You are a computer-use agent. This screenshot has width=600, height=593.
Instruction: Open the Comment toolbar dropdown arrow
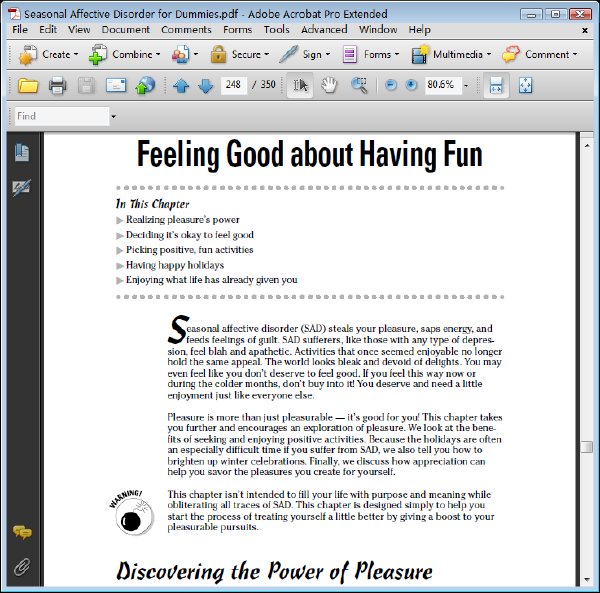575,54
